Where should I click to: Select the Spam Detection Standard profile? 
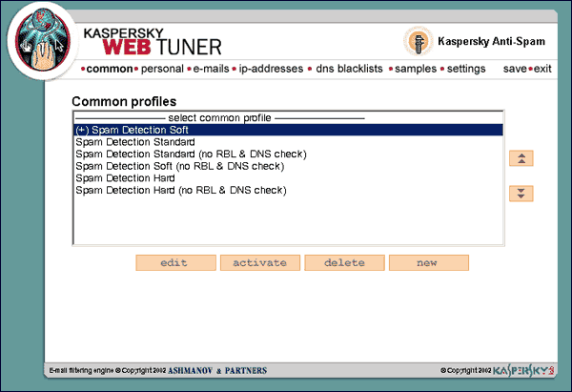click(x=288, y=142)
